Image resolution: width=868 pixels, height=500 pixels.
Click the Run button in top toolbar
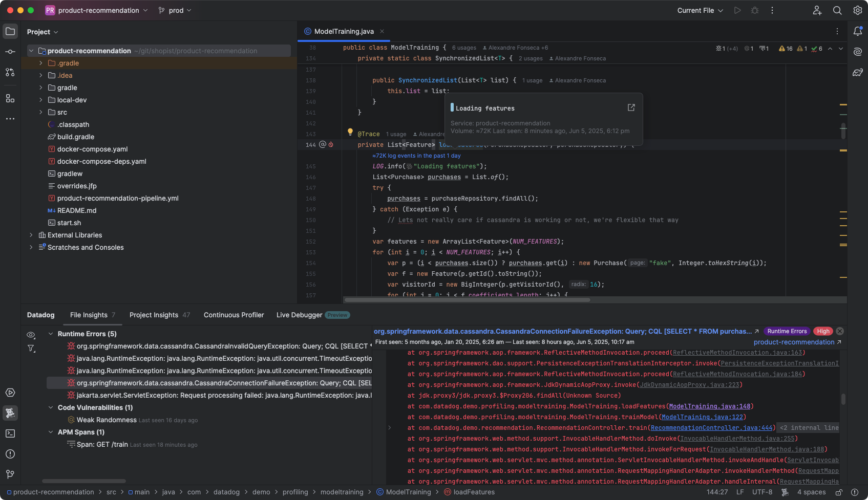point(737,10)
